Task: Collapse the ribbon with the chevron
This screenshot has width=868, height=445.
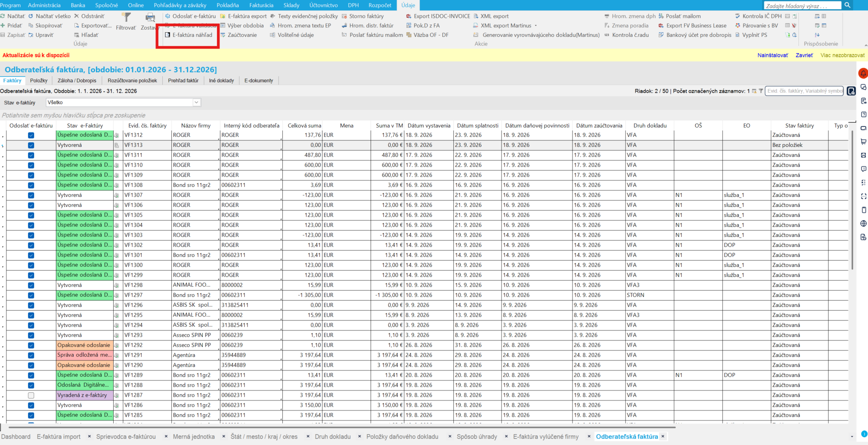Action: tap(865, 45)
